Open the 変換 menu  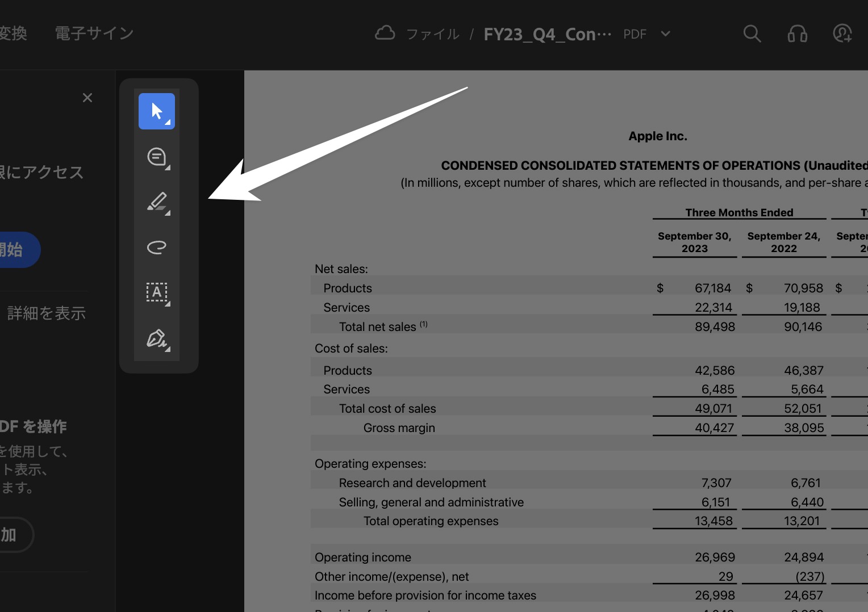coord(13,33)
